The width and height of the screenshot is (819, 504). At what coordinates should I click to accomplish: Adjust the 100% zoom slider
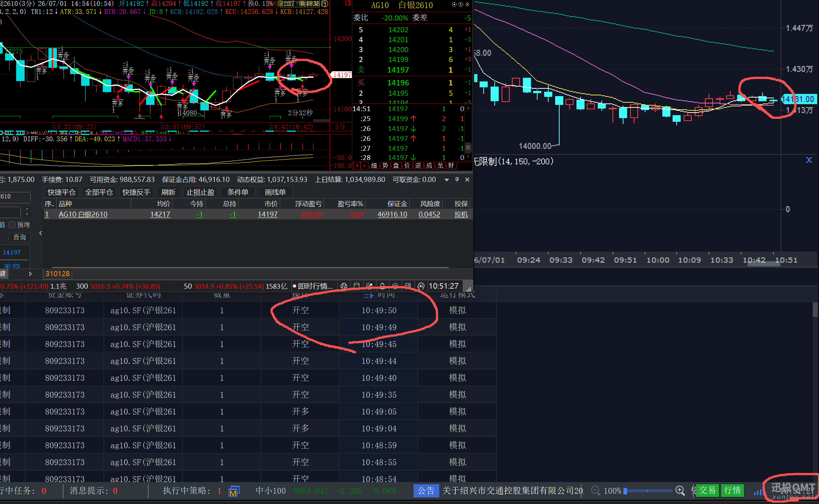tap(648, 491)
